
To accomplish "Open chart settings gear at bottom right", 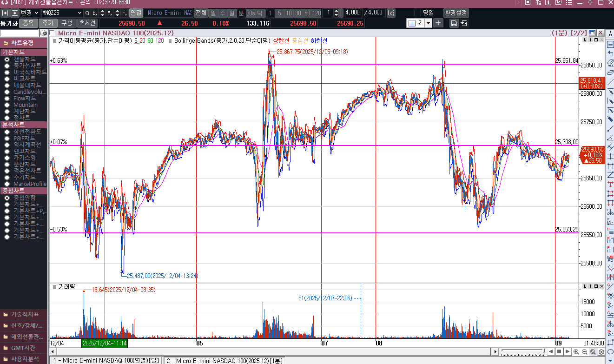I will point(601,352).
